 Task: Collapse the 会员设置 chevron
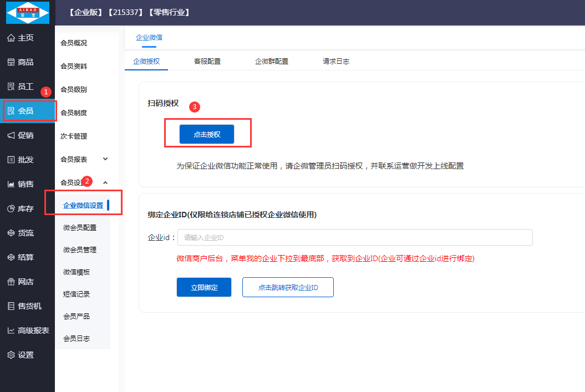pyautogui.click(x=105, y=182)
